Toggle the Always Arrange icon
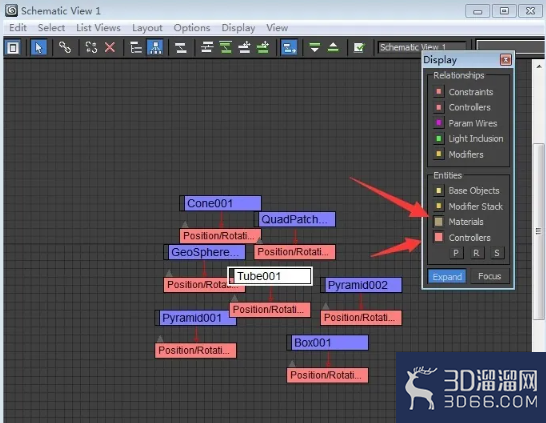The image size is (546, 423). click(x=181, y=48)
